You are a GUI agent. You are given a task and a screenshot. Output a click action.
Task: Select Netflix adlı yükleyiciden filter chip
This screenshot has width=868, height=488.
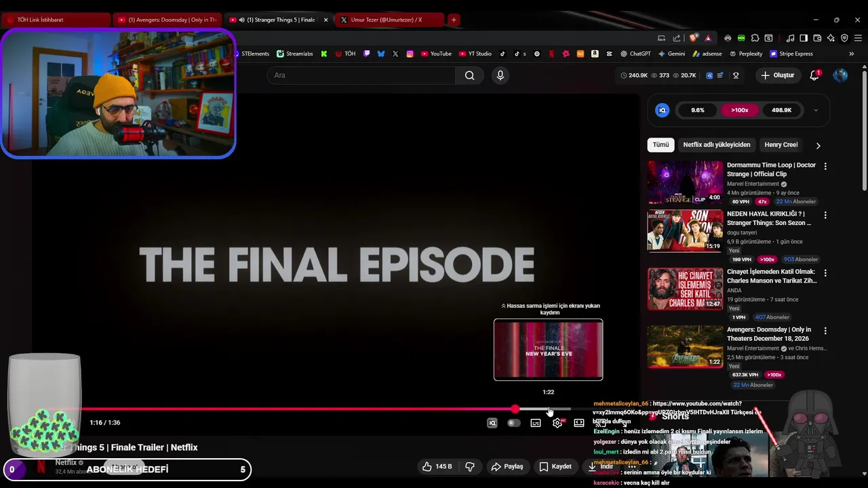click(x=717, y=145)
